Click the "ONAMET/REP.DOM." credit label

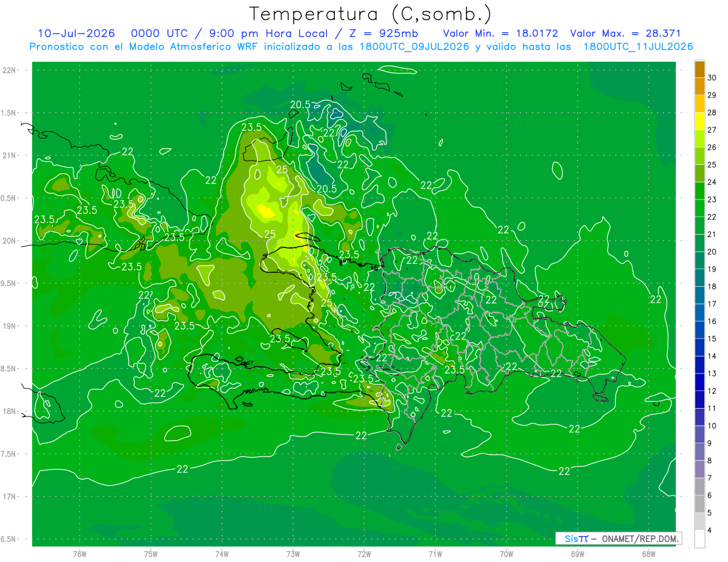(639, 538)
